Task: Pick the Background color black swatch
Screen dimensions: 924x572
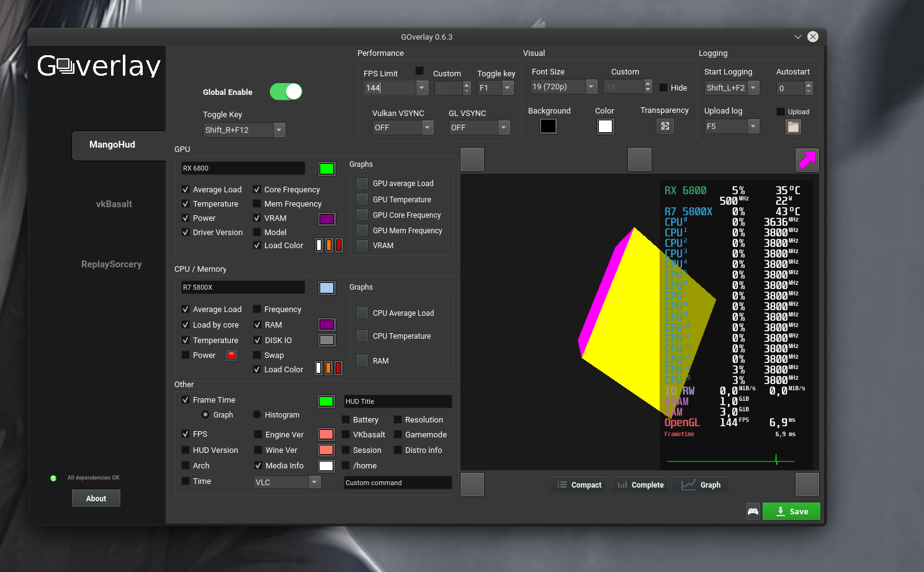Action: pos(549,126)
